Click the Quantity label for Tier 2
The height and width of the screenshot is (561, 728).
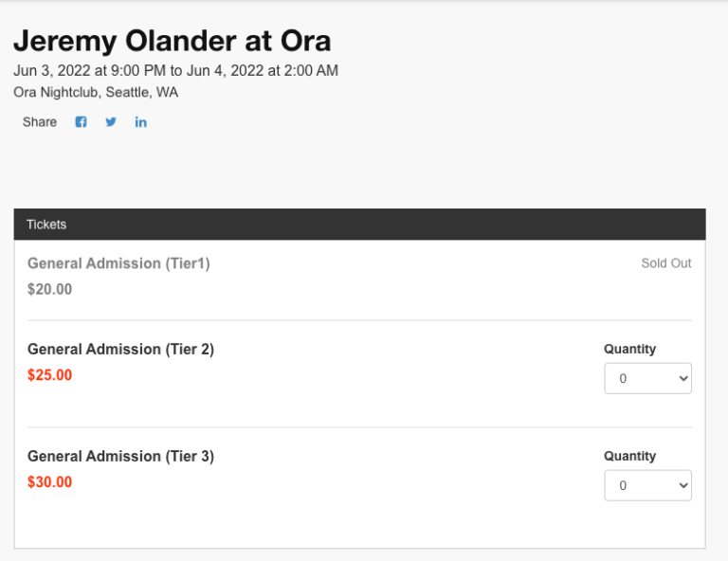629,350
